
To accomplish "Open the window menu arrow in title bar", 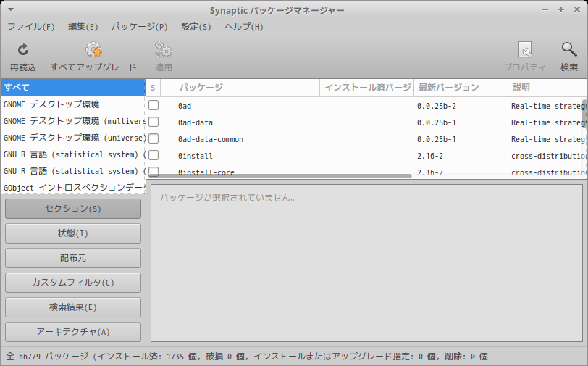I will 11,9.
